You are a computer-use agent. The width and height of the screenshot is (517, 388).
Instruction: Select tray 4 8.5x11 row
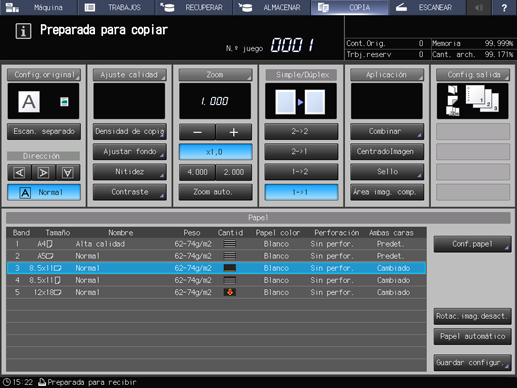[x=216, y=280]
